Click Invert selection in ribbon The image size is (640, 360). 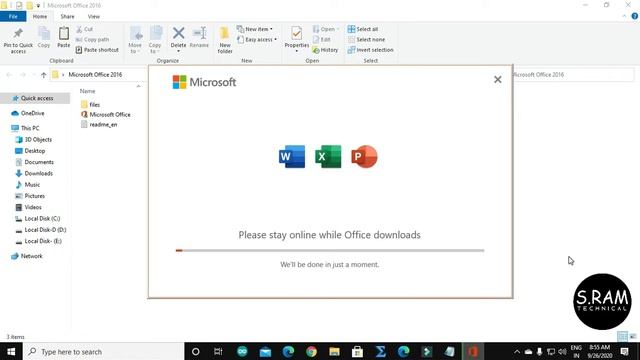tap(371, 50)
